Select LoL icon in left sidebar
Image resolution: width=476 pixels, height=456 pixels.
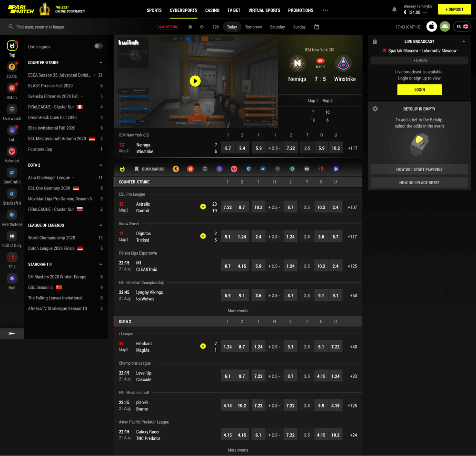point(12,130)
